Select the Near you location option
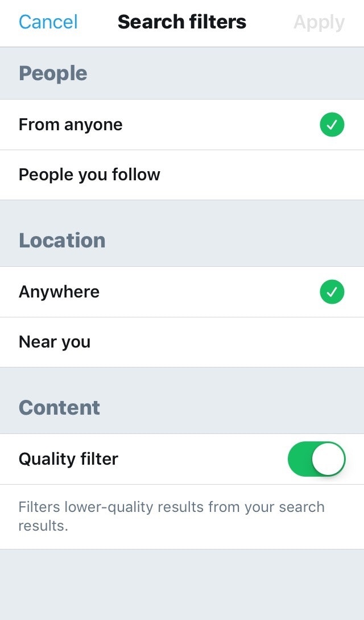 click(55, 342)
